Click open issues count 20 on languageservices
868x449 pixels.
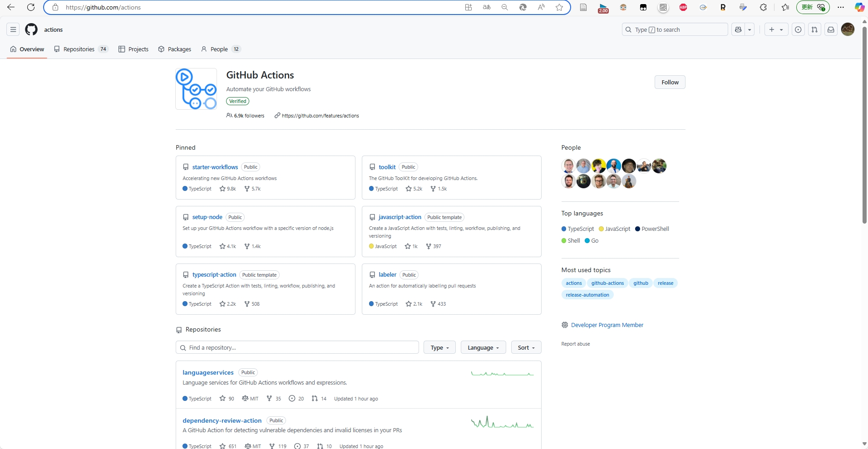[296, 399]
